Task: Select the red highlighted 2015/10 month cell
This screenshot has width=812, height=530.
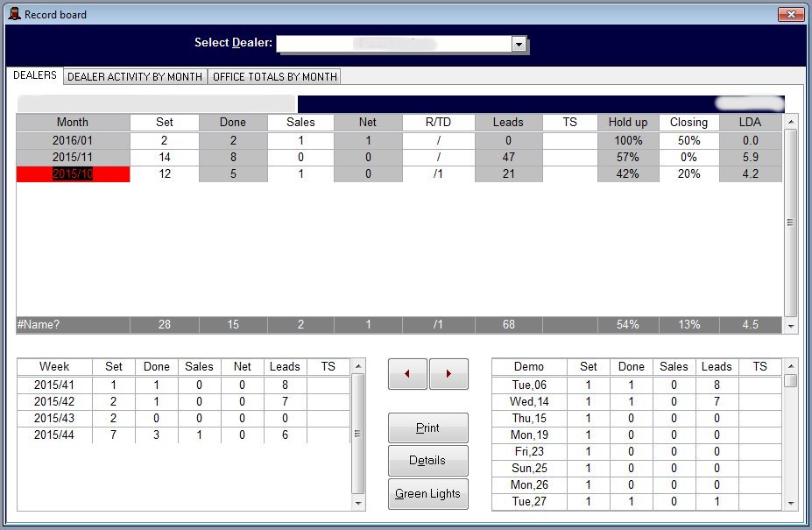Action: [x=73, y=174]
